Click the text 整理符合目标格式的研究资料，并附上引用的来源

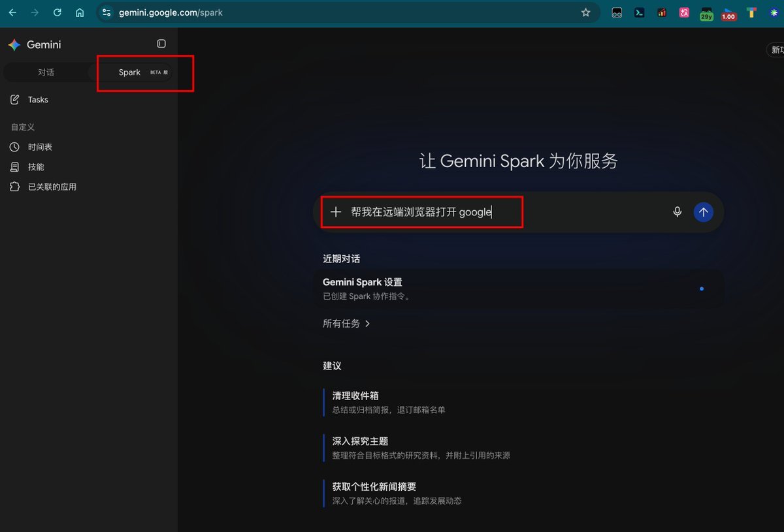pos(421,456)
